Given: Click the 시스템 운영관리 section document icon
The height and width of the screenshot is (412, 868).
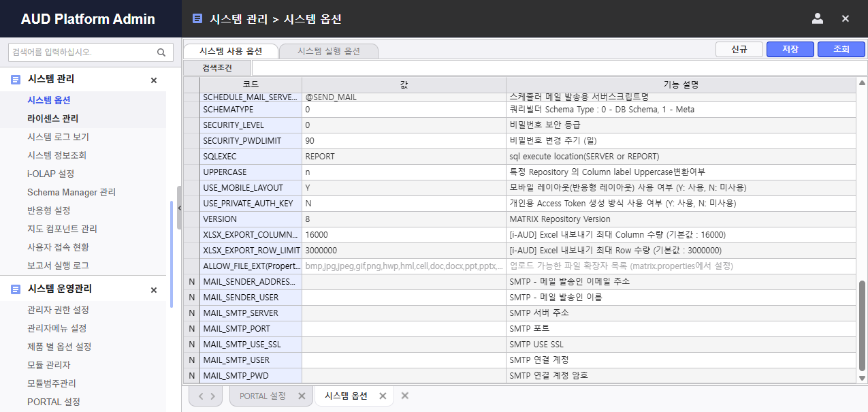Looking at the screenshot, I should (x=16, y=289).
